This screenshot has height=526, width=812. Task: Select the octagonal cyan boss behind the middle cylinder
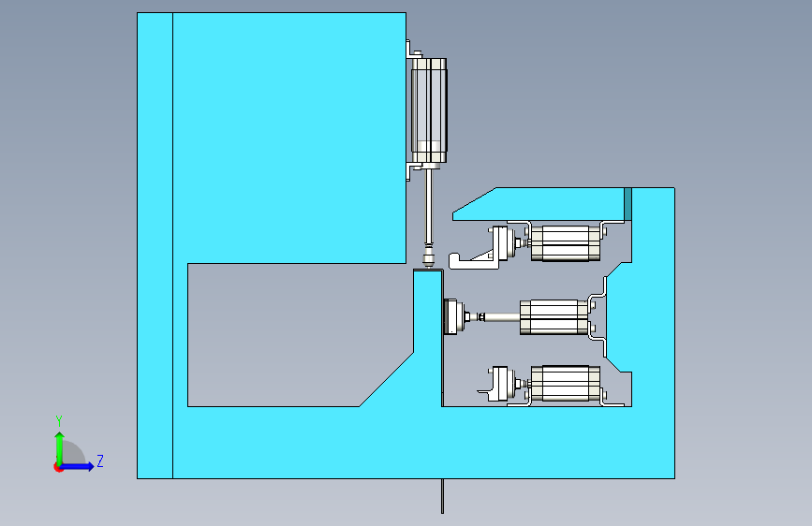tap(619, 317)
